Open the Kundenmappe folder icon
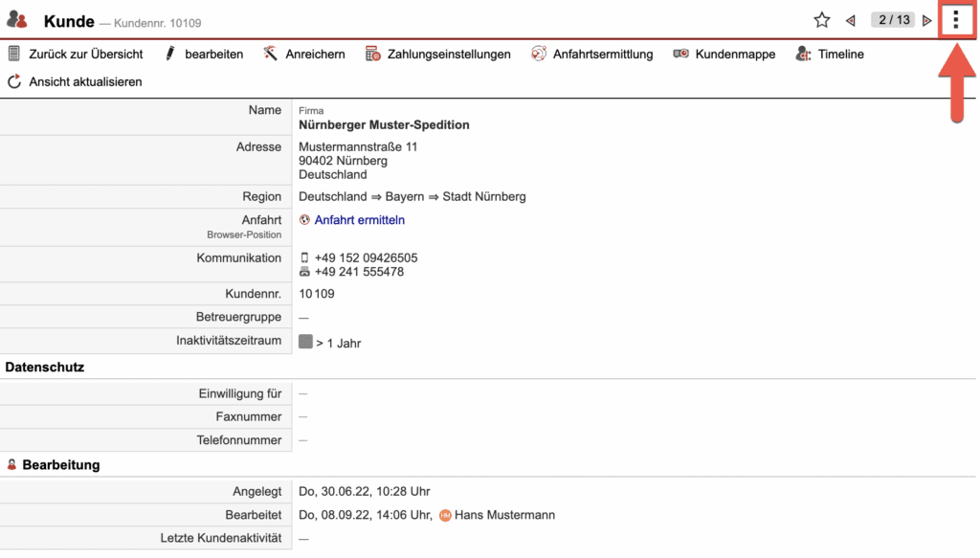980x558 pixels. 680,54
